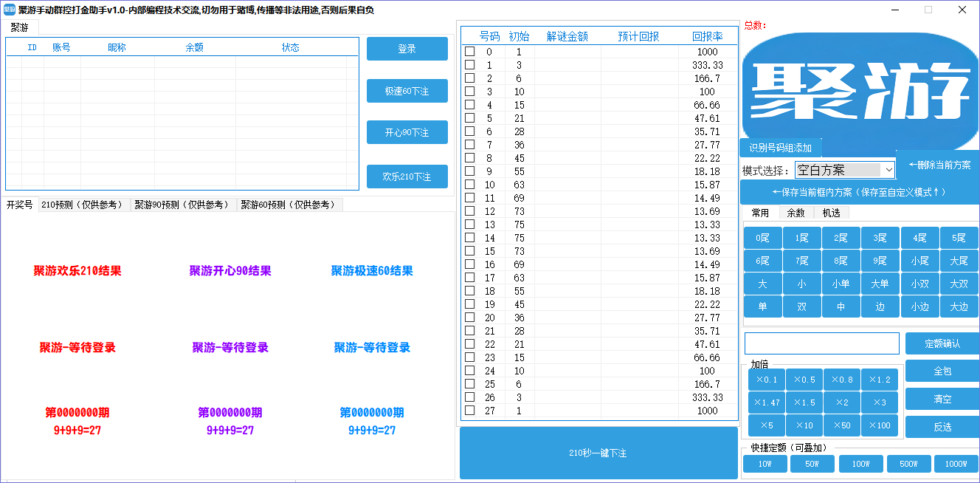Click the 登录 login button

tap(407, 49)
